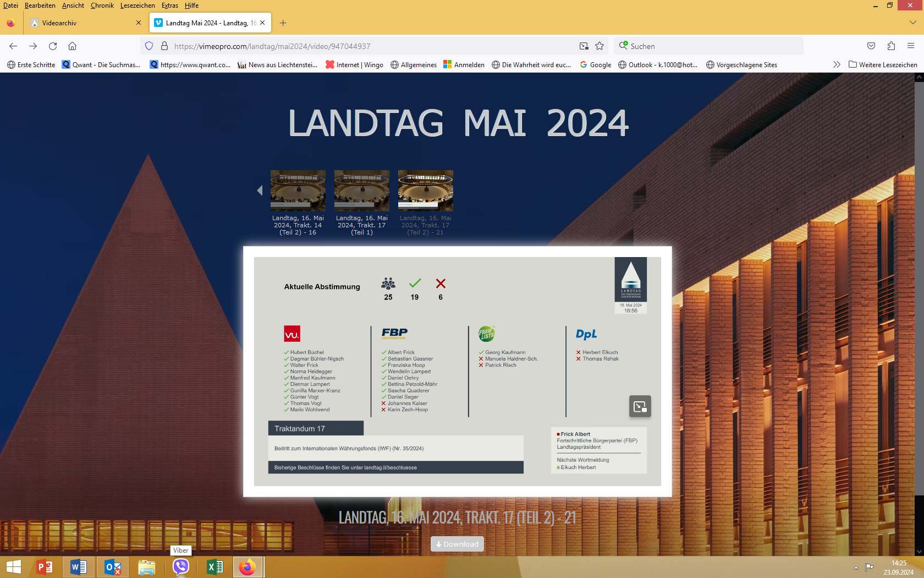The image size is (924, 578).
Task: Click the picture-in-picture icon on video
Action: (x=640, y=407)
